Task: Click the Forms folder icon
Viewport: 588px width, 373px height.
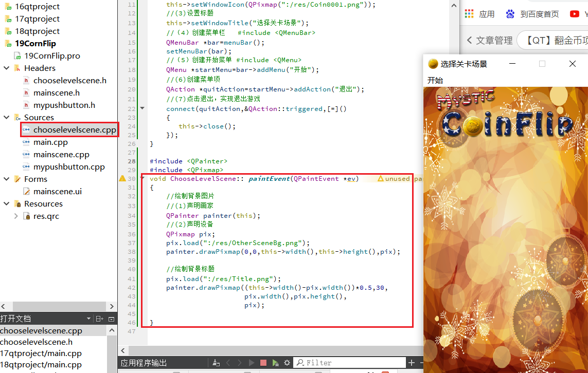Action: 17,179
